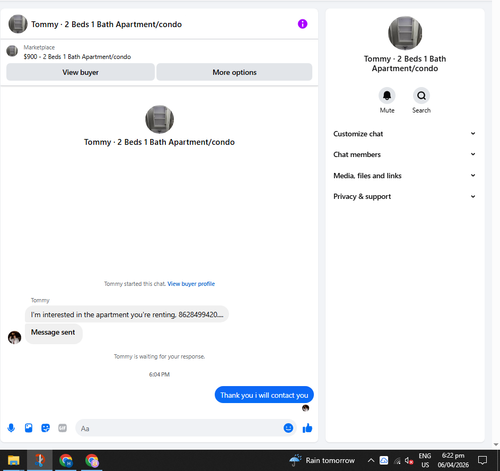The width and height of the screenshot is (500, 471).
Task: Open second Chrome icon in taskbar
Action: [x=92, y=460]
